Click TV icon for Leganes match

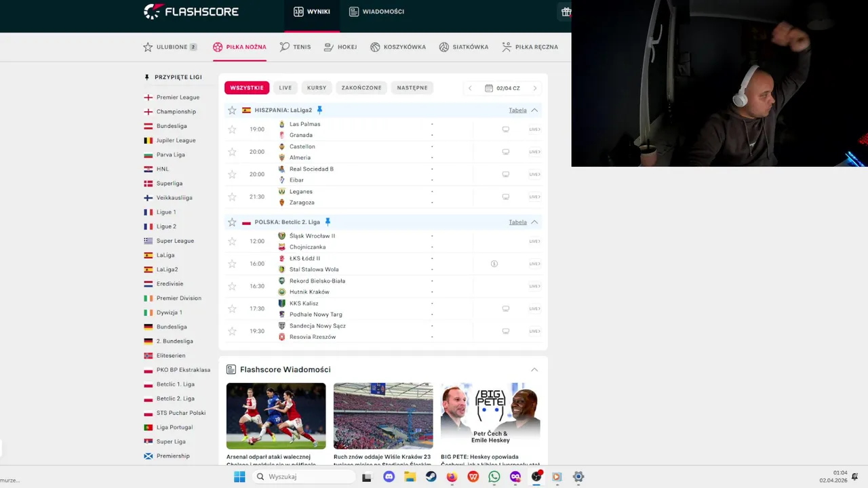tap(505, 197)
